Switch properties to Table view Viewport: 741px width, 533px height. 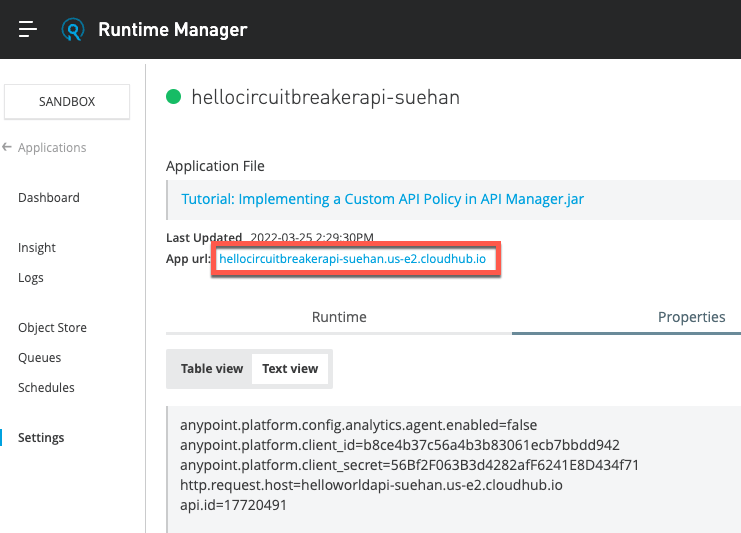pos(212,369)
